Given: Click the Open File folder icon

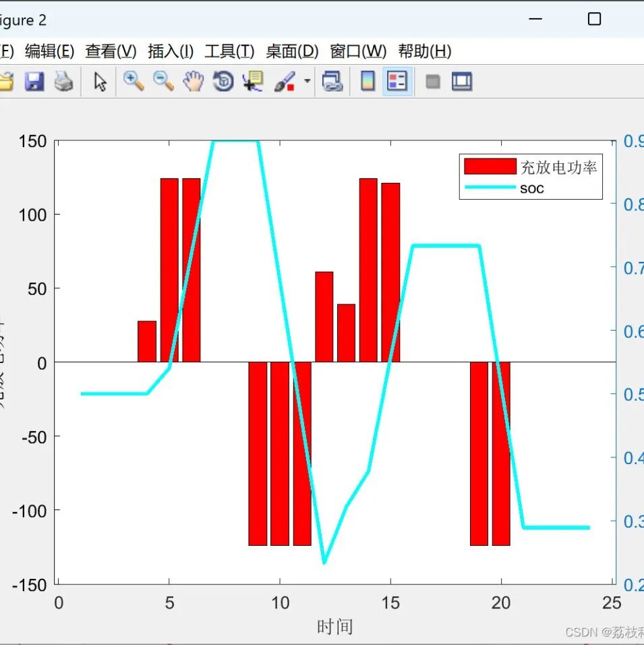Looking at the screenshot, I should pos(7,81).
